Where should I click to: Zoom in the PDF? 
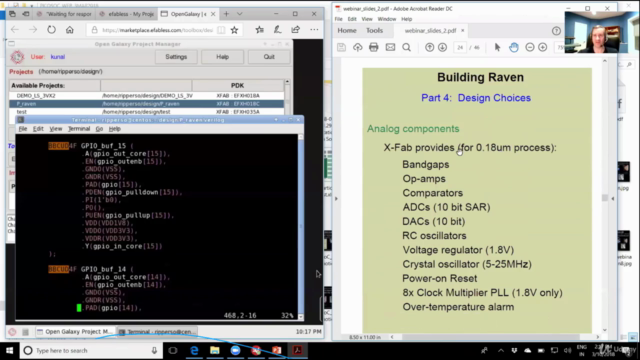pyautogui.click(x=542, y=47)
